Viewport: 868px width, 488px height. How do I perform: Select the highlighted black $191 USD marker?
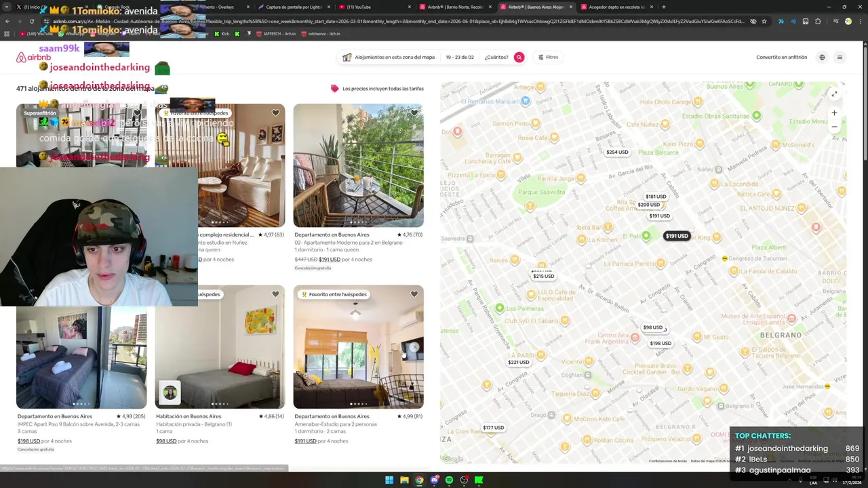pos(677,236)
